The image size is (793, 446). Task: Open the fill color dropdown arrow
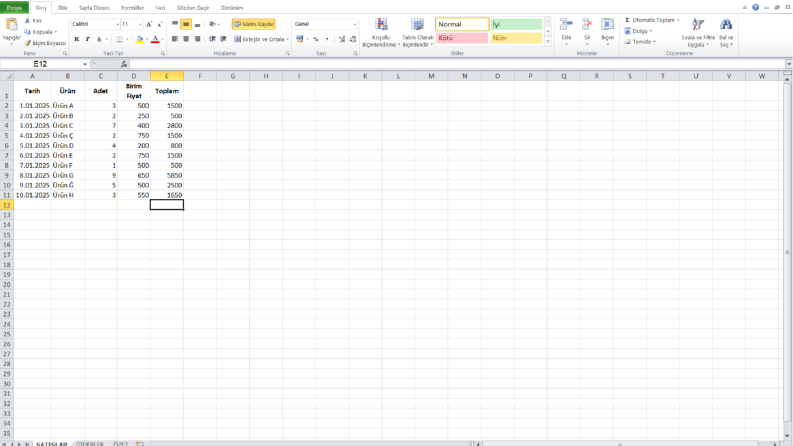147,39
